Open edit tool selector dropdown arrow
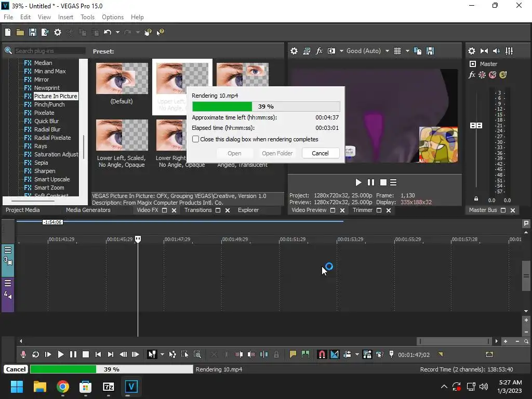The height and width of the screenshot is (399, 532). click(162, 354)
